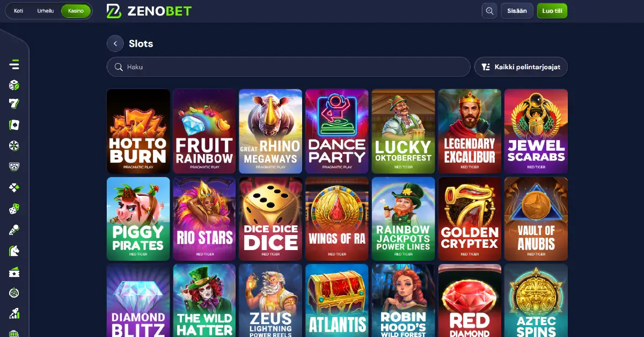644x337 pixels.
Task: Launch the Golden Cryptex slot
Action: coord(470,219)
